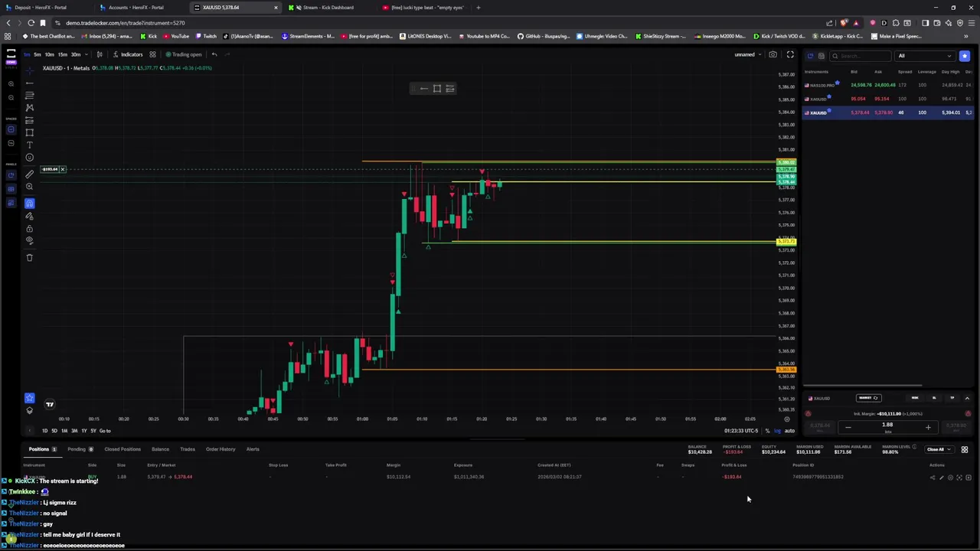This screenshot has width=980, height=551.
Task: Switch chart to 10m timeframe
Action: 50,54
